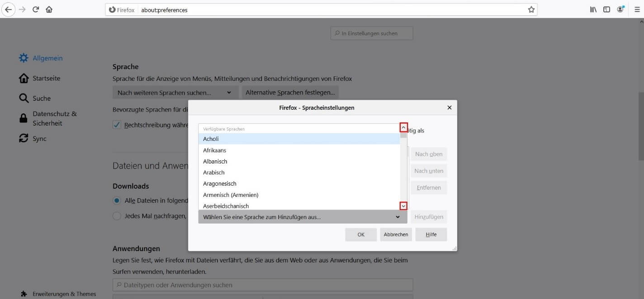Click the preferences page vertical scrollbar
The width and height of the screenshot is (644, 299).
641,126
